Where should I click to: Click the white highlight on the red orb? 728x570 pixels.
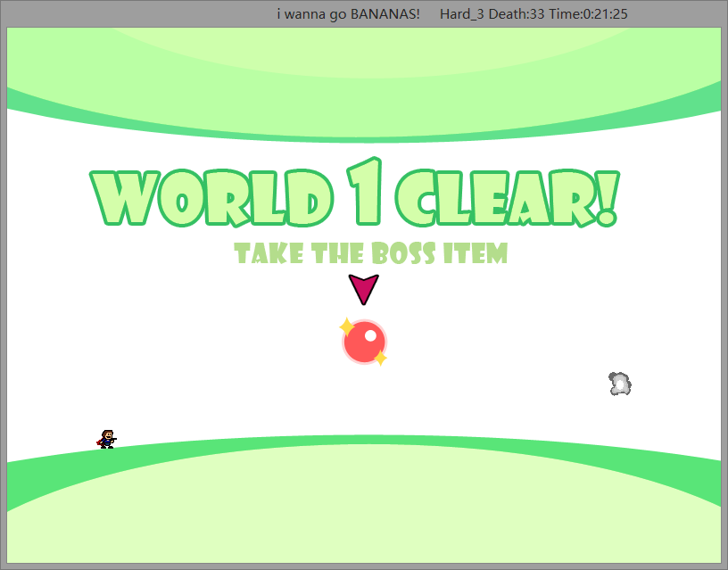point(369,336)
